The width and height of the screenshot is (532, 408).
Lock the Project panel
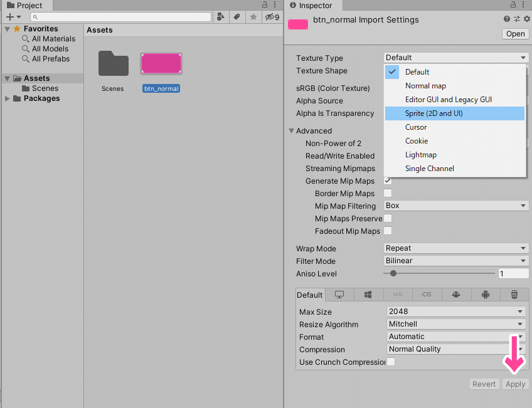tap(265, 5)
